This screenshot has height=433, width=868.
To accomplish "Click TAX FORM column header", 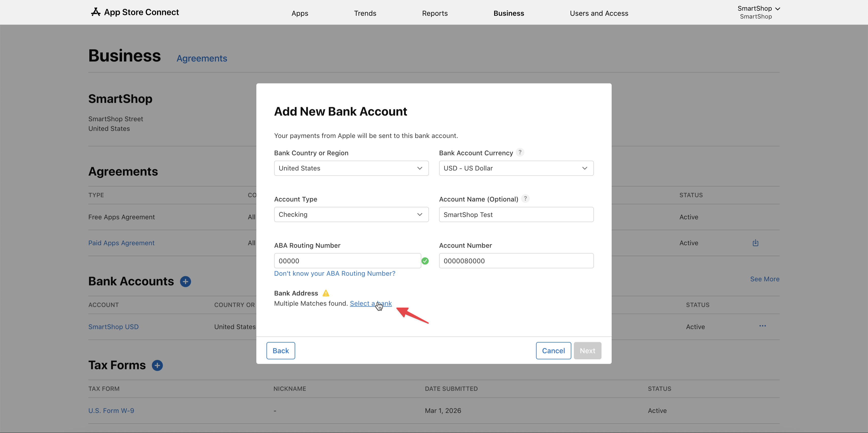I will (x=104, y=389).
